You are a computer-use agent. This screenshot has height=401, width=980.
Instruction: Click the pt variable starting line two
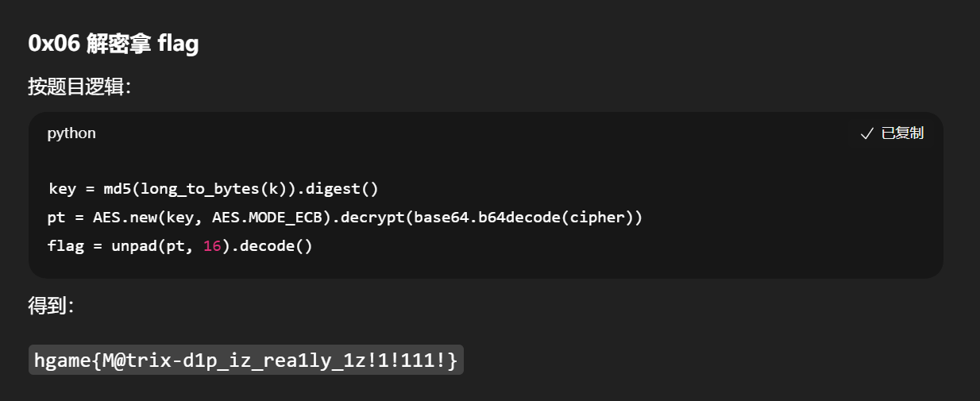pyautogui.click(x=56, y=218)
